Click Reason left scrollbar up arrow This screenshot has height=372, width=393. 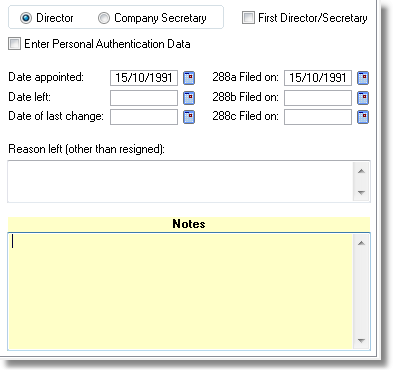coord(361,171)
